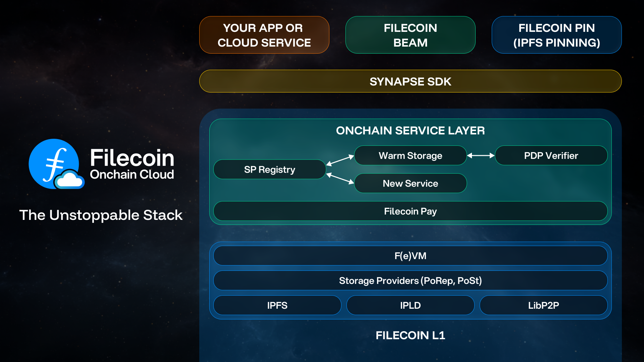The height and width of the screenshot is (362, 644).
Task: Click the SP Registry node
Action: coord(269,170)
